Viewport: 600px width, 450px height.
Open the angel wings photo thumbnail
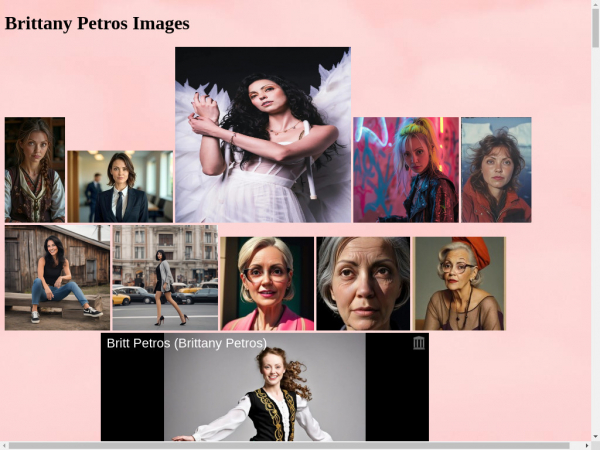click(x=263, y=134)
